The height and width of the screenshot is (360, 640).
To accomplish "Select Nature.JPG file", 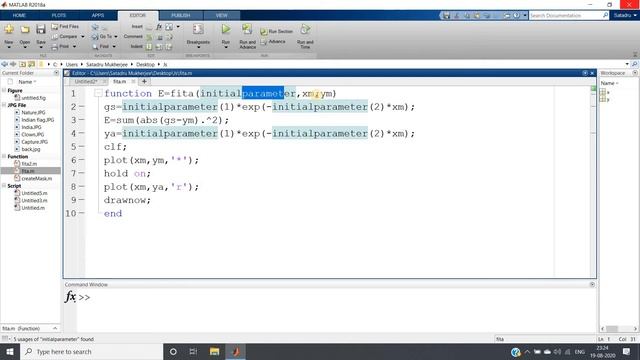I will pos(33,113).
